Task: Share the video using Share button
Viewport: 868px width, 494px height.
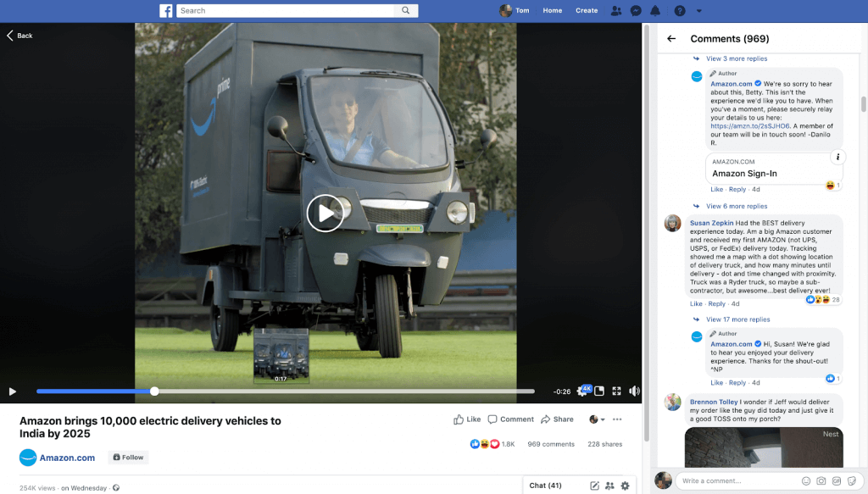Action: tap(558, 419)
